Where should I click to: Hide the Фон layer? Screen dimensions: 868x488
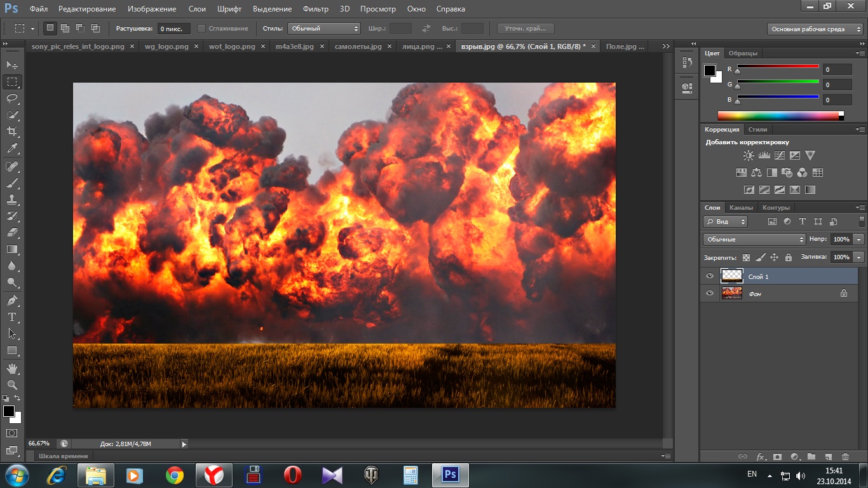coord(710,294)
